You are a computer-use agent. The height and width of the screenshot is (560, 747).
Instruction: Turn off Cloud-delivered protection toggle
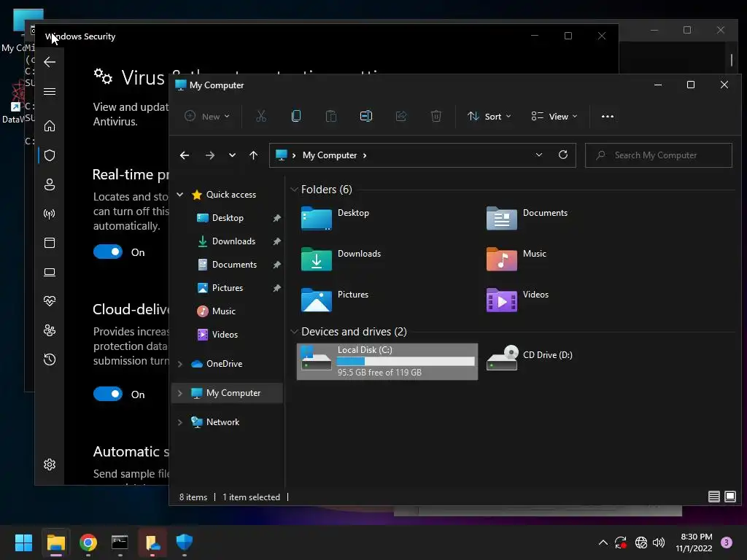[x=108, y=394]
